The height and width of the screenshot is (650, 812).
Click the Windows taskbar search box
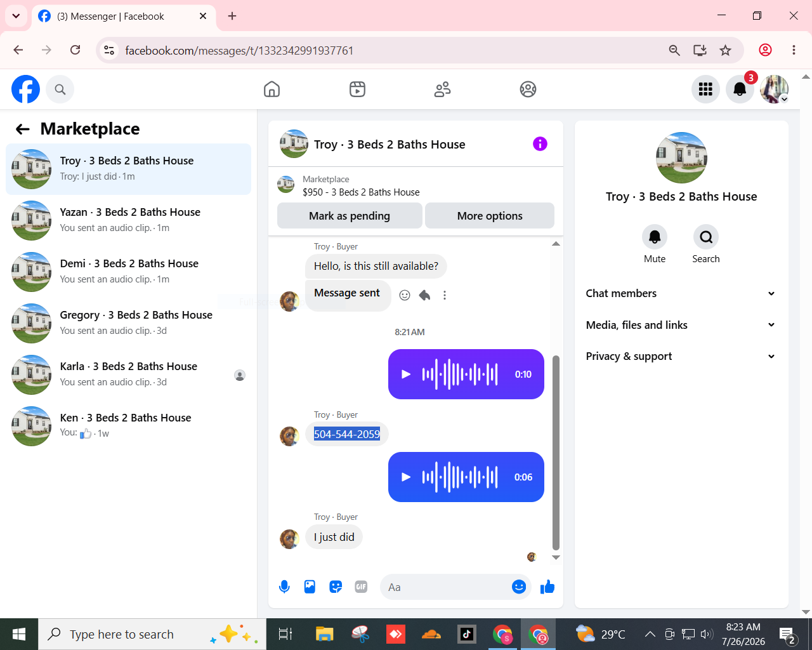(152, 634)
